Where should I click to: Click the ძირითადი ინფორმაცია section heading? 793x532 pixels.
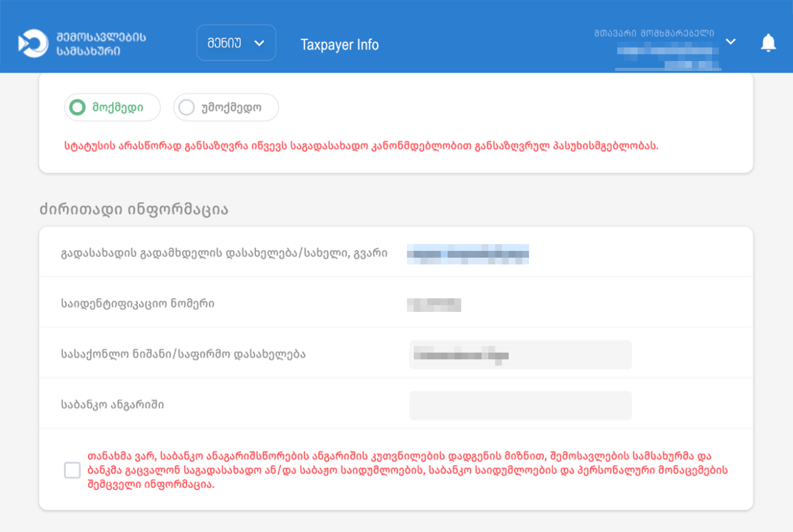(x=134, y=210)
